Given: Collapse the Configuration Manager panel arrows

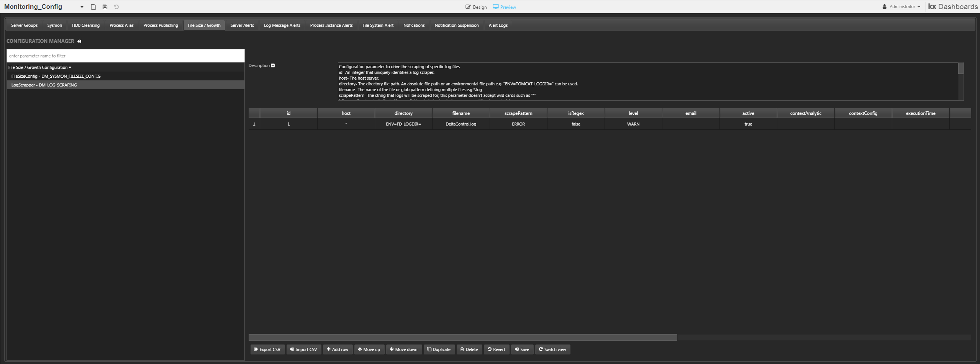Looking at the screenshot, I should (79, 41).
